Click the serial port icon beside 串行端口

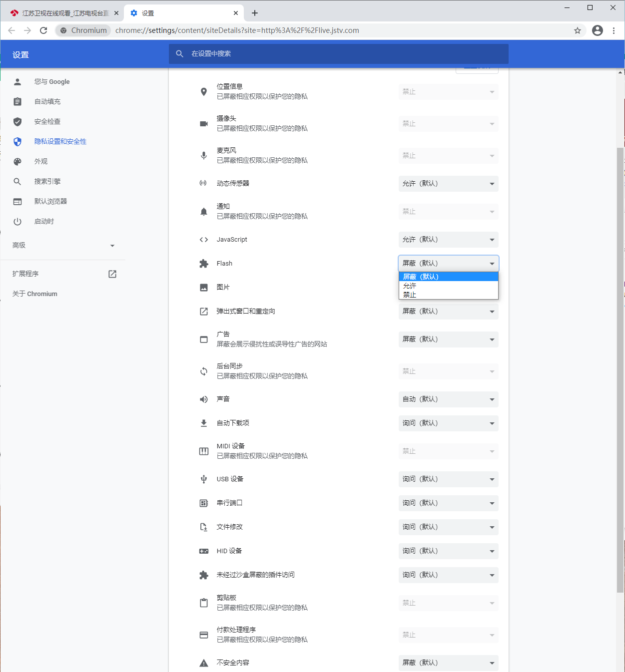click(204, 503)
